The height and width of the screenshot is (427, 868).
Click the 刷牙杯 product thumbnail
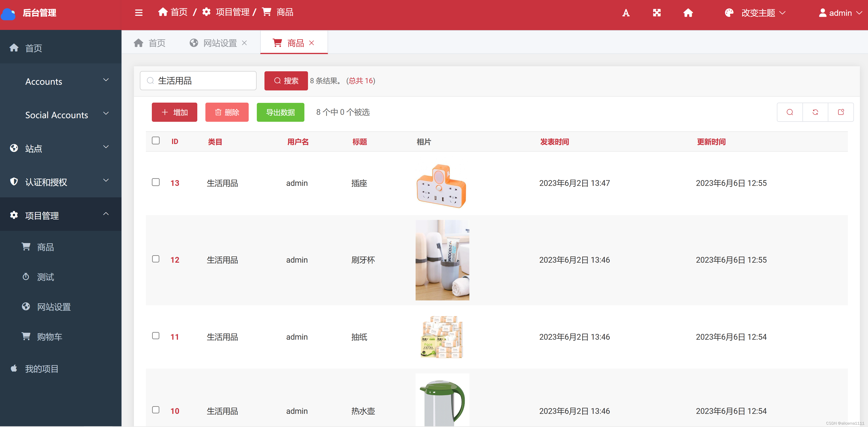[x=442, y=260]
